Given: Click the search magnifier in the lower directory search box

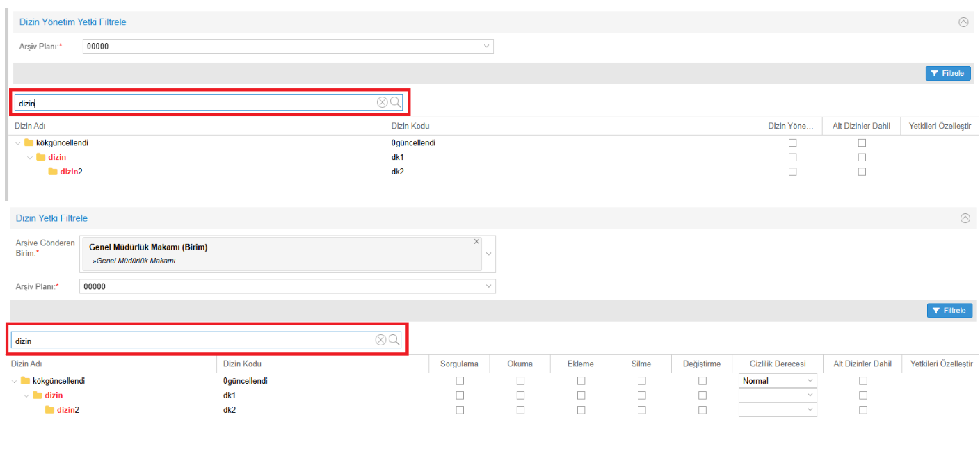Looking at the screenshot, I should (394, 340).
